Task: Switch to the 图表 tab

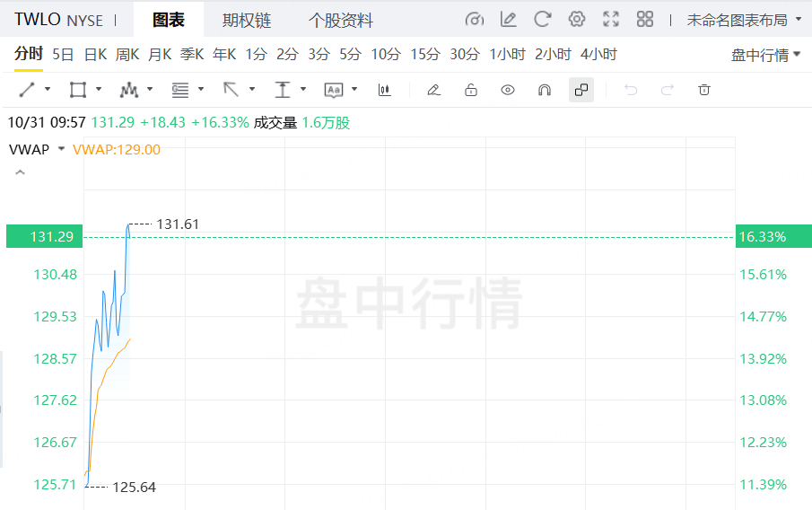Action: (x=169, y=21)
